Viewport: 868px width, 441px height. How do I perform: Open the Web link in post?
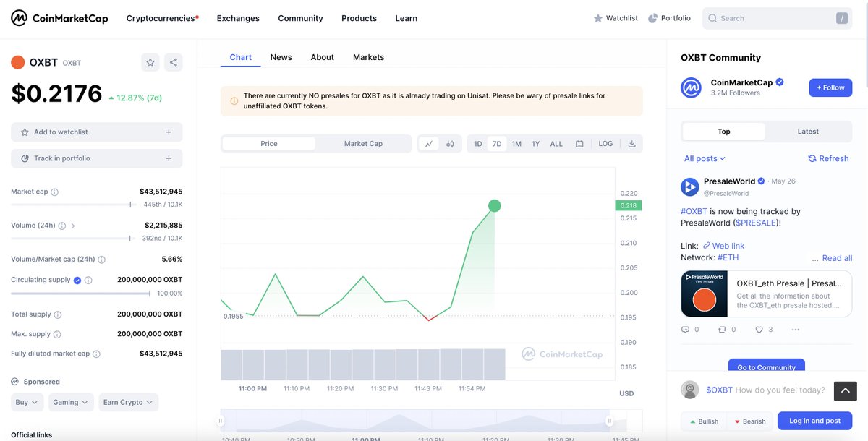723,246
